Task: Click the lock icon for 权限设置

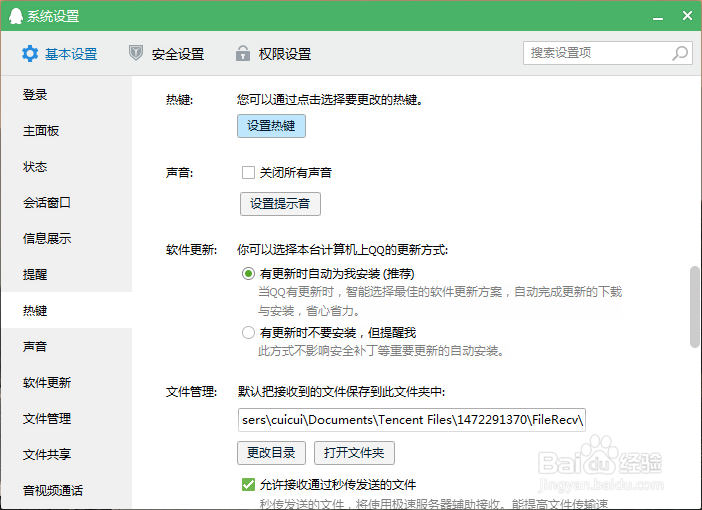Action: tap(243, 53)
